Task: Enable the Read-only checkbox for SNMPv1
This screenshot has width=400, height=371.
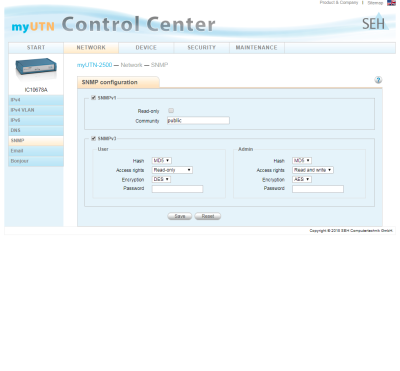Action: [171, 111]
